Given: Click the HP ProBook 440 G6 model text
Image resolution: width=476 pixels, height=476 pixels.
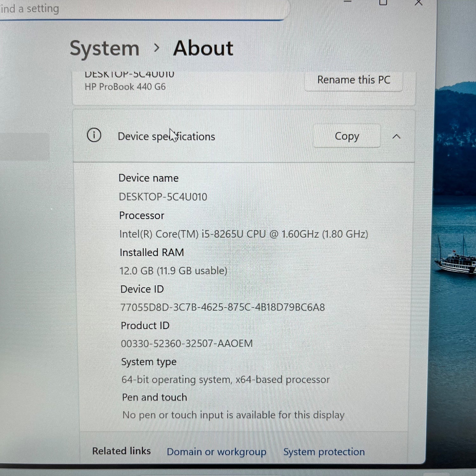Looking at the screenshot, I should pos(125,87).
